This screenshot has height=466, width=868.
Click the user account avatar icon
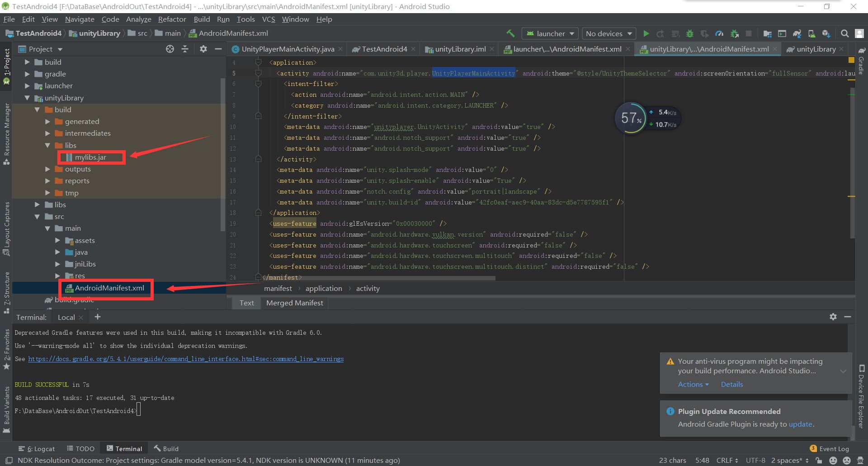(859, 33)
